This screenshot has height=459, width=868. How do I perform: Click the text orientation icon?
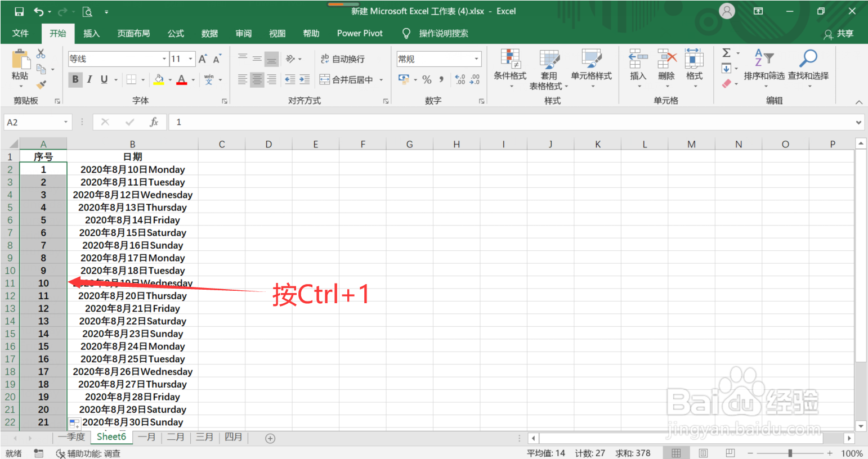(x=290, y=58)
